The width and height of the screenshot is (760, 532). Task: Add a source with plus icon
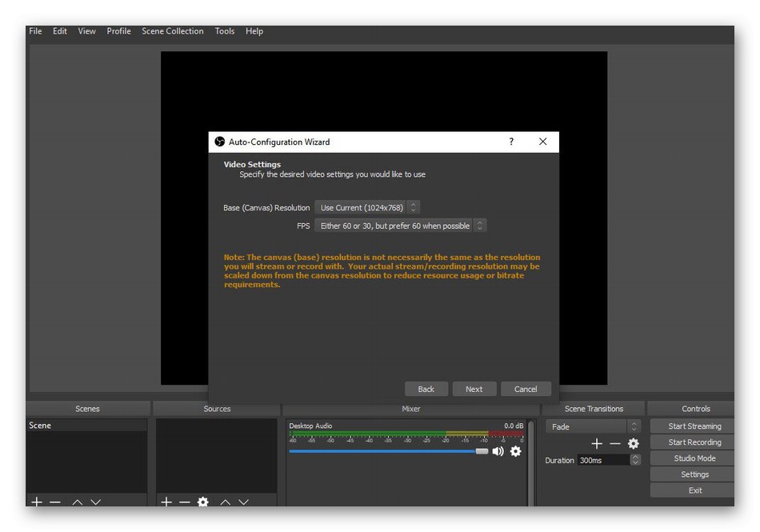coord(166,502)
